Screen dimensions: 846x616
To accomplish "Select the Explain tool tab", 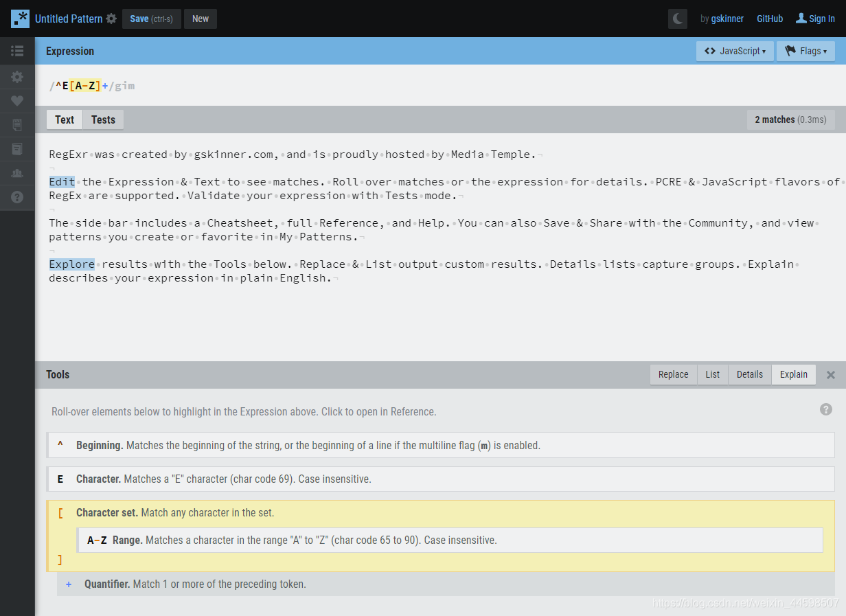I will coord(794,374).
